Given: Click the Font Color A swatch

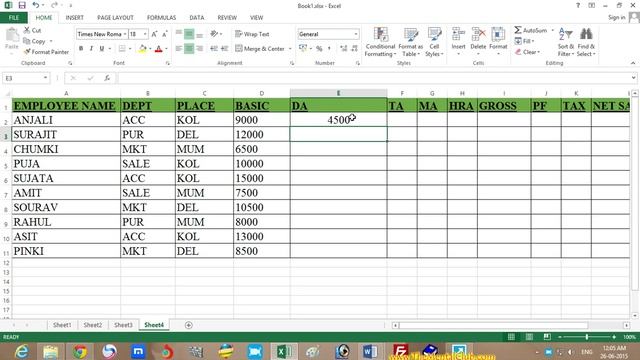Looking at the screenshot, I should [x=159, y=49].
